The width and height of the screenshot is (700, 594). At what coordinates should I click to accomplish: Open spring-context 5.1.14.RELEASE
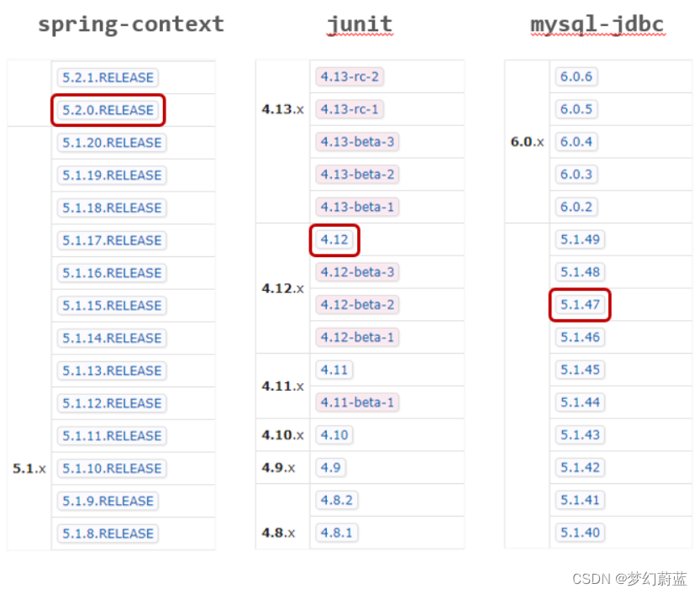click(x=112, y=338)
